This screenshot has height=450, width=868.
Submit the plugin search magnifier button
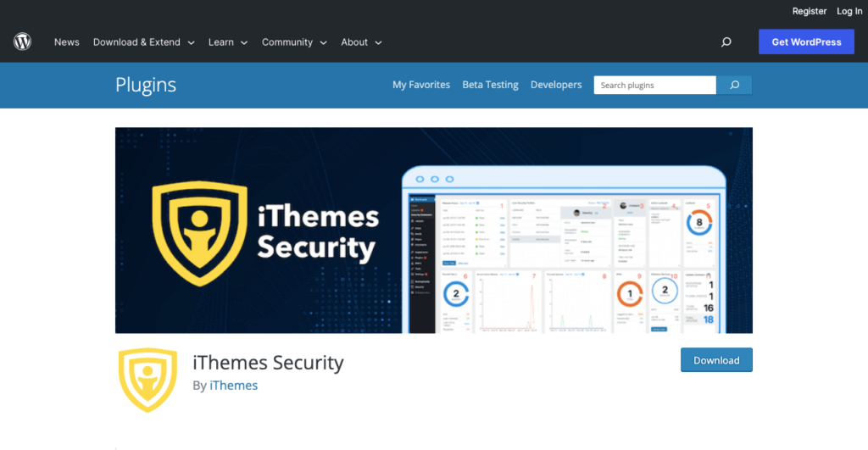(734, 86)
